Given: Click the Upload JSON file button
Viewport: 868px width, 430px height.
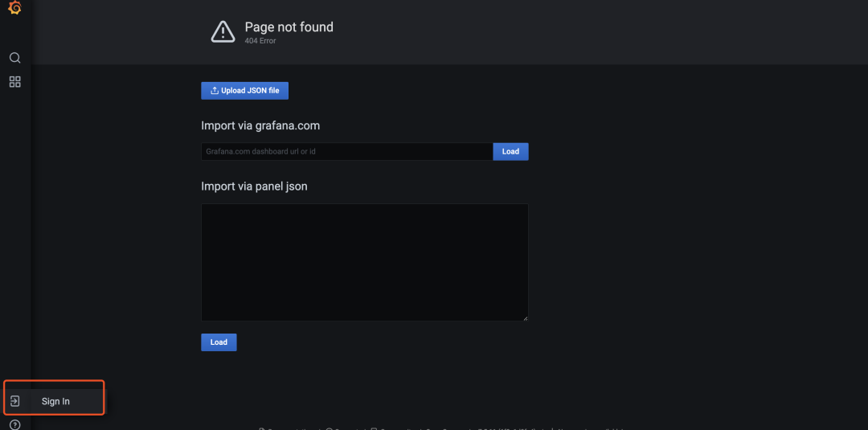Looking at the screenshot, I should point(244,91).
